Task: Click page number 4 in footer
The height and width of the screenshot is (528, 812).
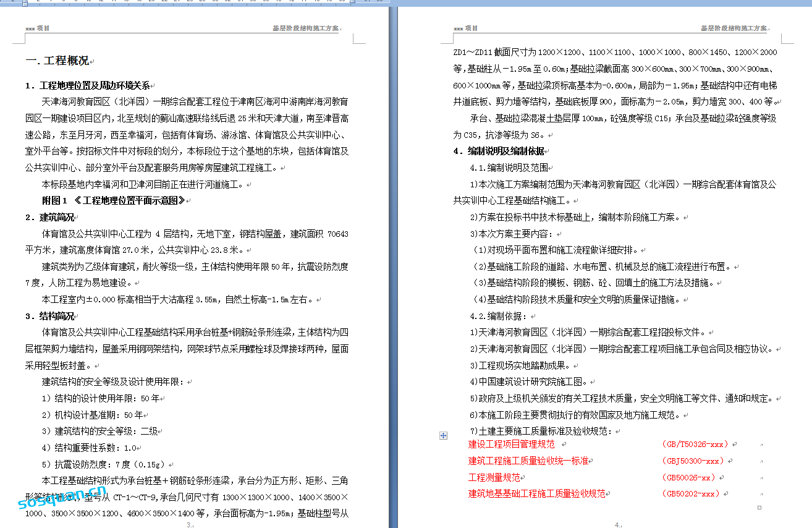Action: 617,524
